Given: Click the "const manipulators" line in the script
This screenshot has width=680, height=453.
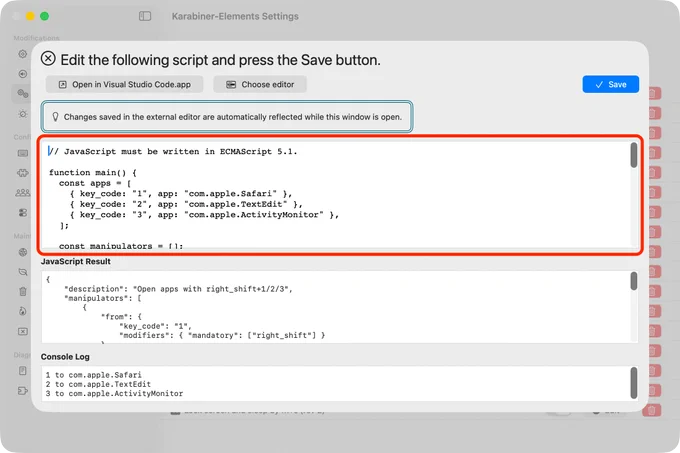Looking at the screenshot, I should pos(121,245).
